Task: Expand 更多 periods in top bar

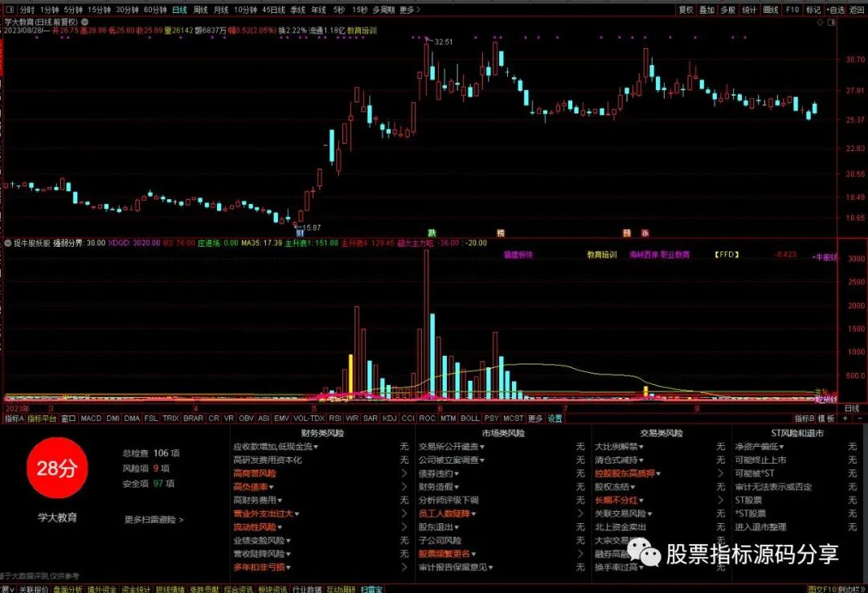Action: point(410,10)
